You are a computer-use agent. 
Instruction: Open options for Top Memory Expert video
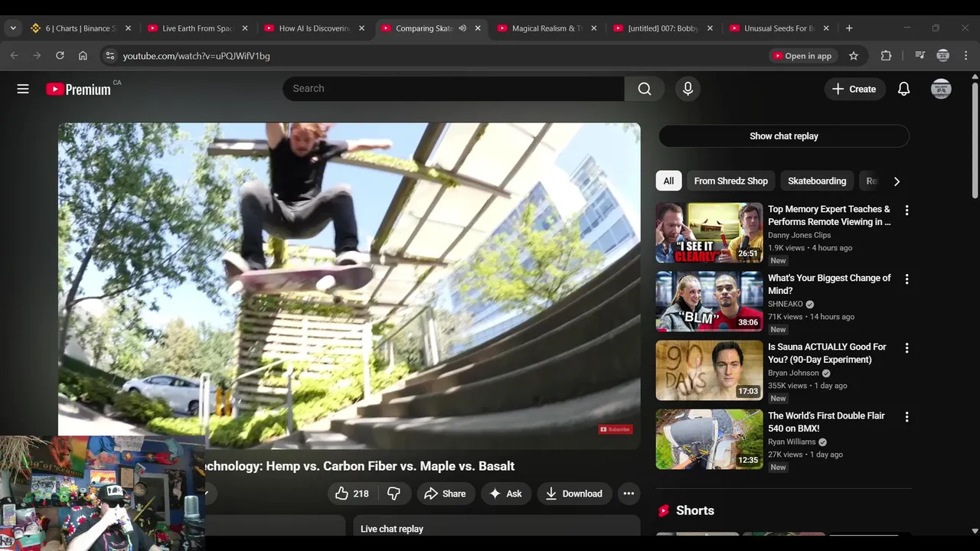pyautogui.click(x=906, y=210)
